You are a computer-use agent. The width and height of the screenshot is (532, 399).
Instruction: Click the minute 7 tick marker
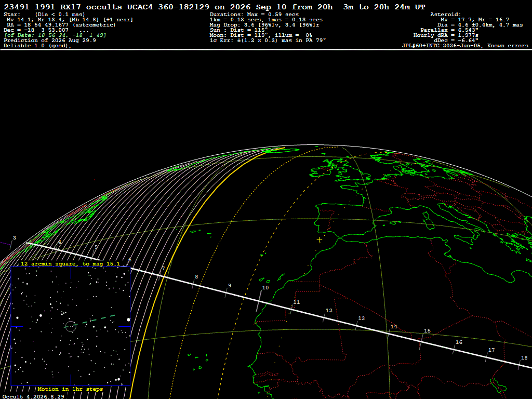[160, 275]
